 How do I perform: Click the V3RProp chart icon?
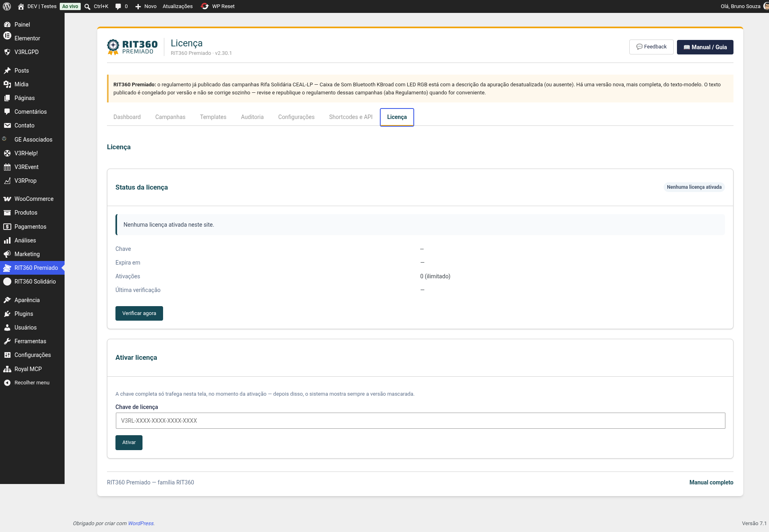(x=7, y=181)
